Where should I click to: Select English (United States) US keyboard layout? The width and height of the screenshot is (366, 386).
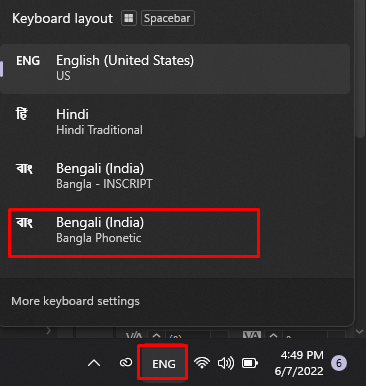(x=175, y=69)
